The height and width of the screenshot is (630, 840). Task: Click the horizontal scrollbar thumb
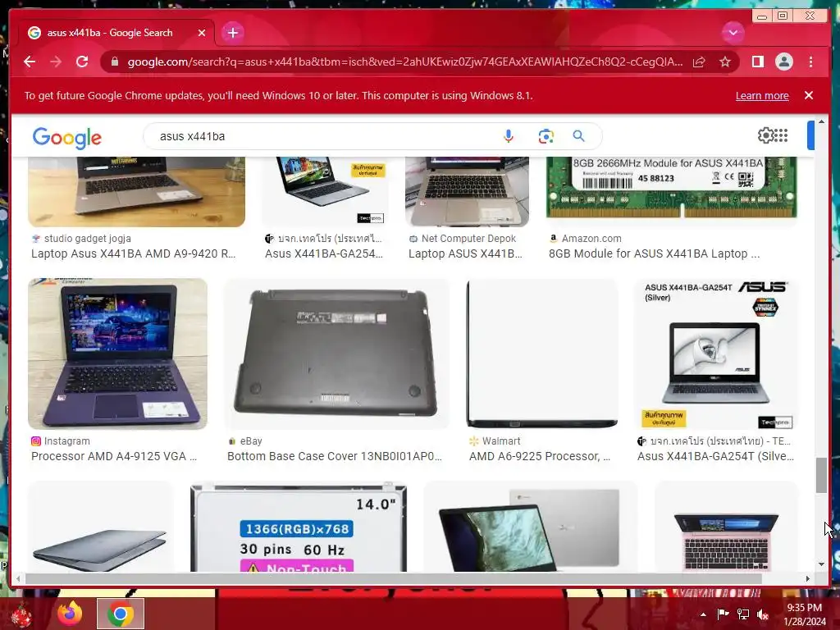(394, 578)
